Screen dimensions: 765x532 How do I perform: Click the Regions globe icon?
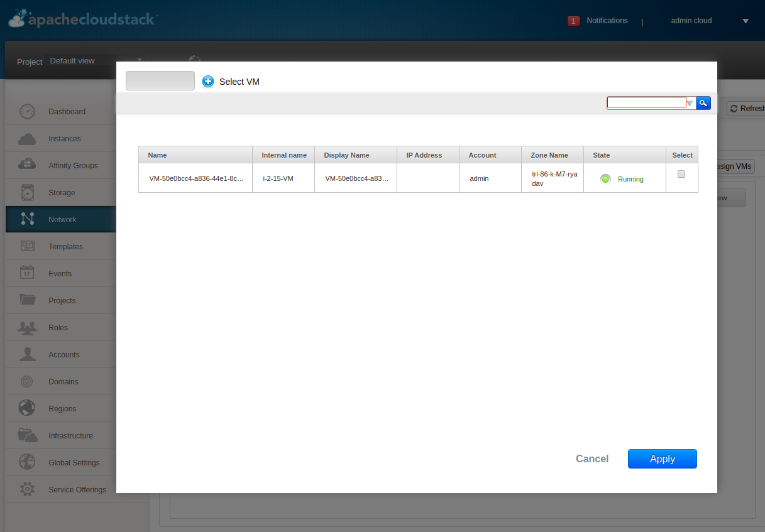point(27,408)
